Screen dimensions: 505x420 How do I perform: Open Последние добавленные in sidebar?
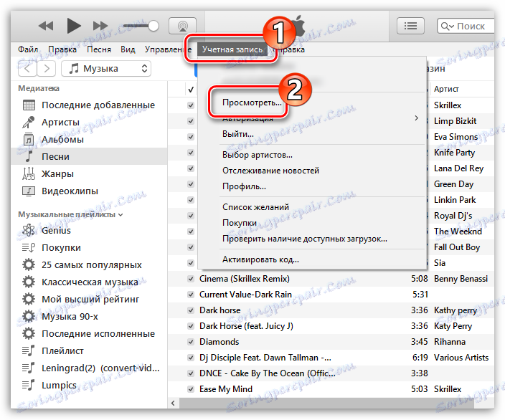98,105
